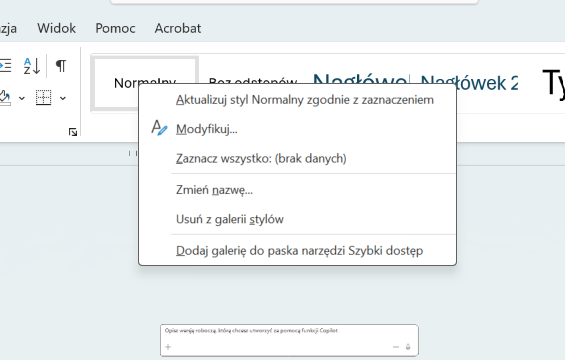Click the borders grid icon
The image size is (565, 360).
point(44,98)
